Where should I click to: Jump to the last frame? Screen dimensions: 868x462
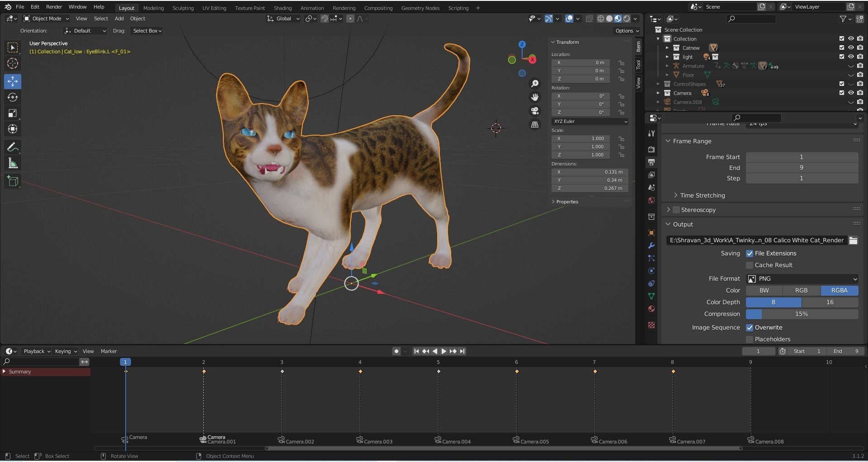(462, 351)
